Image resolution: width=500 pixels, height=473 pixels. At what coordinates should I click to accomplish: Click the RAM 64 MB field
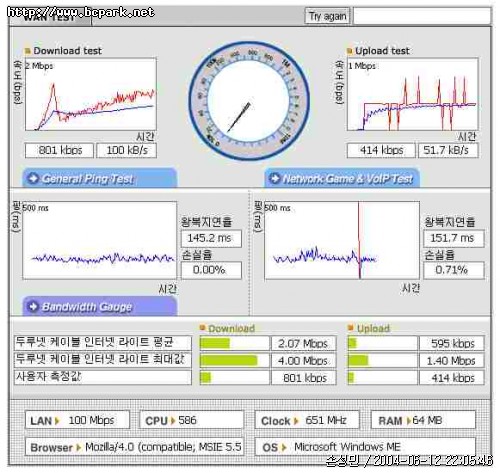click(423, 420)
